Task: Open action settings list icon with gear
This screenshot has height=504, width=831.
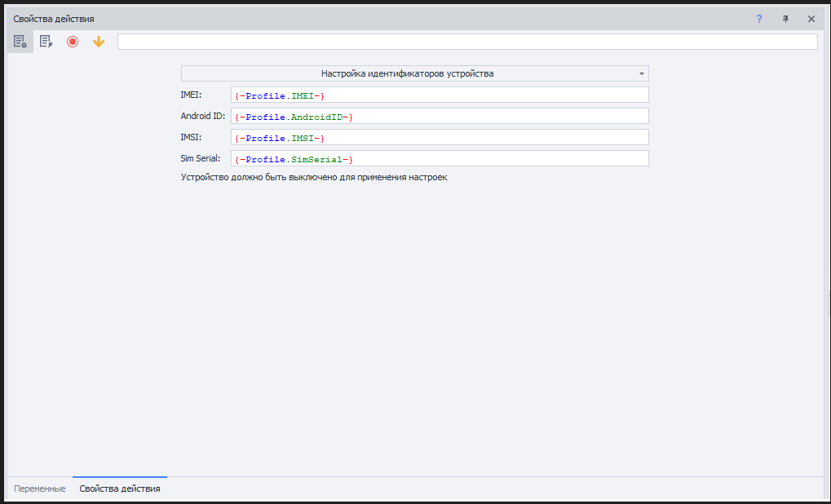Action: [x=20, y=42]
